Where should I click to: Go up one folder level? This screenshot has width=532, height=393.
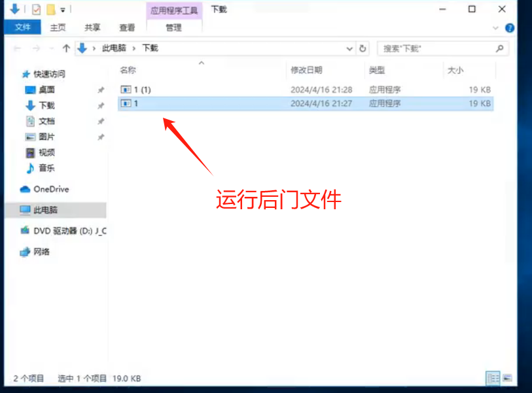pyautogui.click(x=66, y=48)
